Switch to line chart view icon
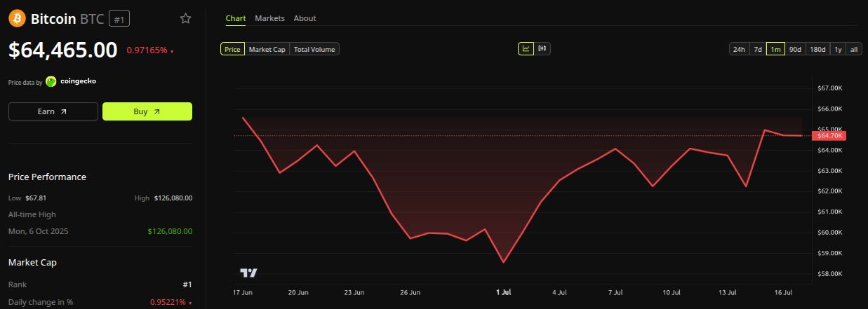The width and height of the screenshot is (868, 309). (x=526, y=49)
